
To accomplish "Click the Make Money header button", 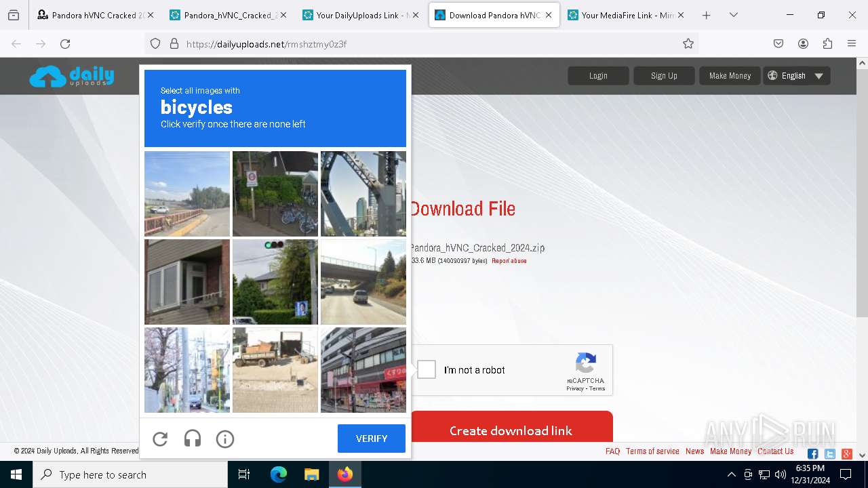I will click(x=730, y=76).
